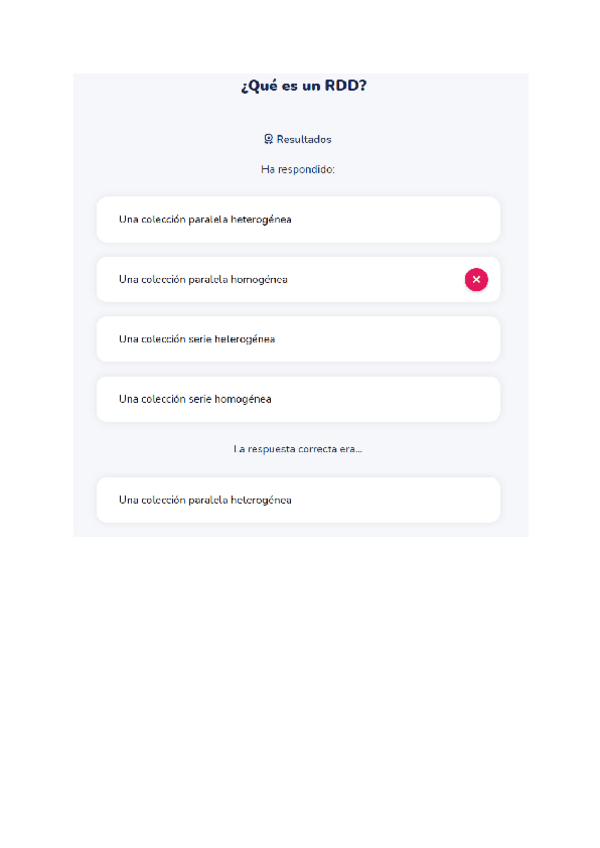The width and height of the screenshot is (600, 848).
Task: Select first answer option under "Ha respondido"
Action: tap(298, 219)
